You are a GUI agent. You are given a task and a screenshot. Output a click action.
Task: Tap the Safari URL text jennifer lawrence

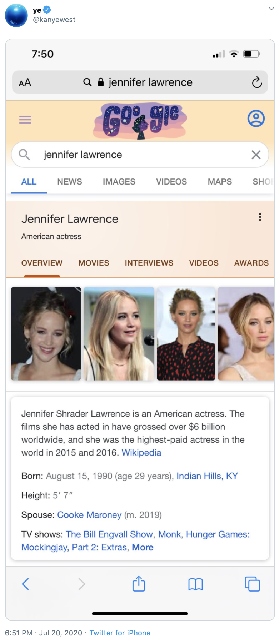[x=150, y=82]
